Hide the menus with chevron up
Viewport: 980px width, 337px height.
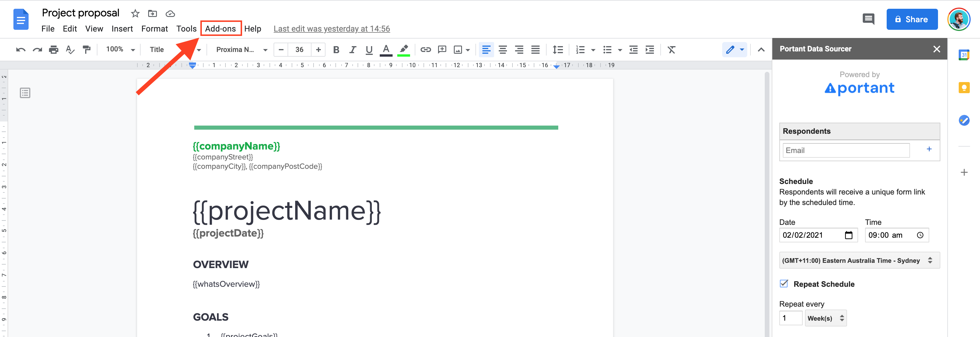(x=761, y=50)
